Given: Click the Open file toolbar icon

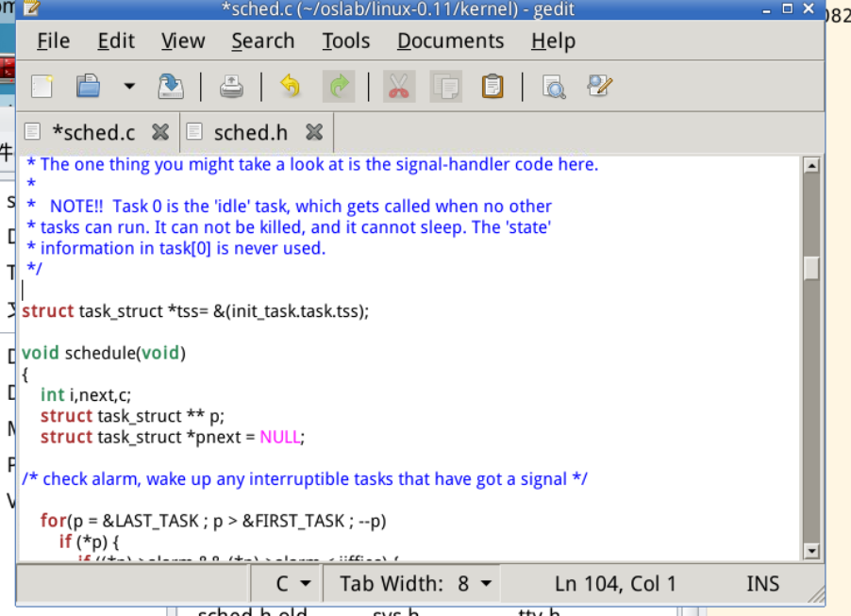Looking at the screenshot, I should tap(88, 87).
